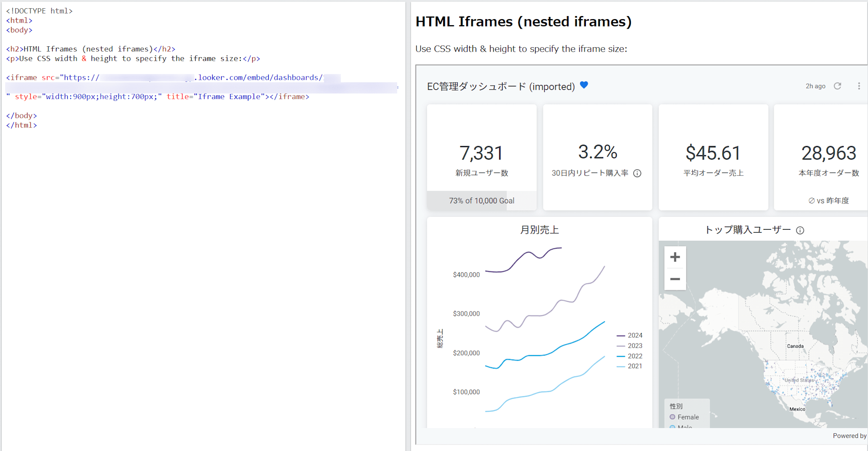Zoom in on the map with plus button
The width and height of the screenshot is (868, 451).
(x=675, y=257)
